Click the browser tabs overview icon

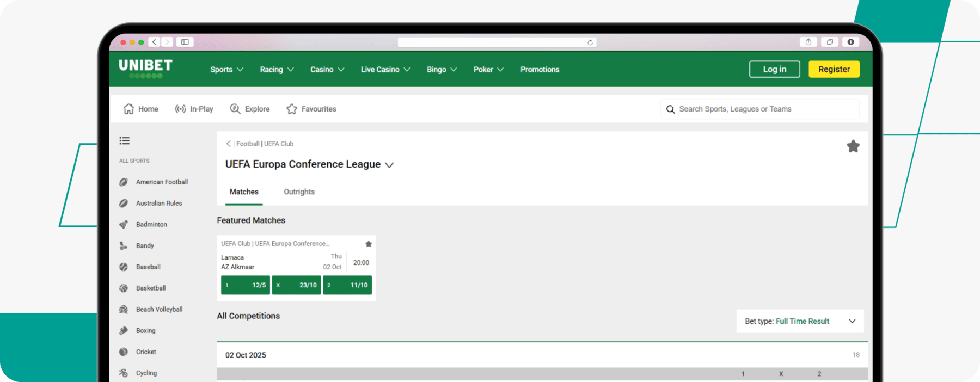830,42
